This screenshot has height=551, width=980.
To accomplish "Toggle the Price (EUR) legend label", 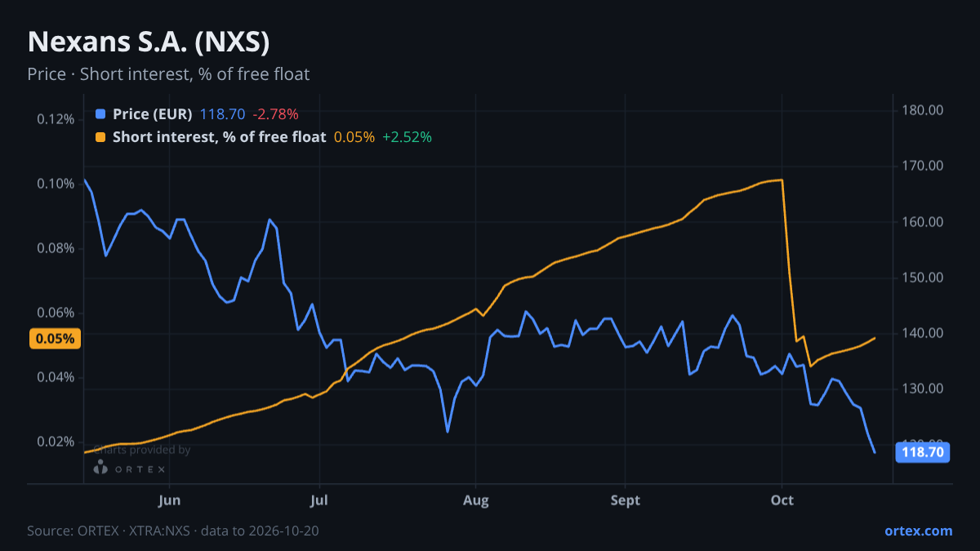I will [153, 114].
